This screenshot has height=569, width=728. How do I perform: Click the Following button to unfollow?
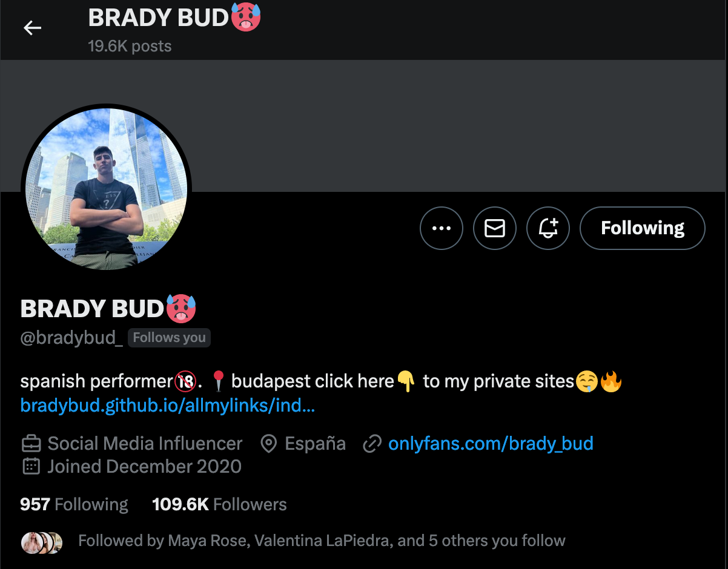pos(642,228)
